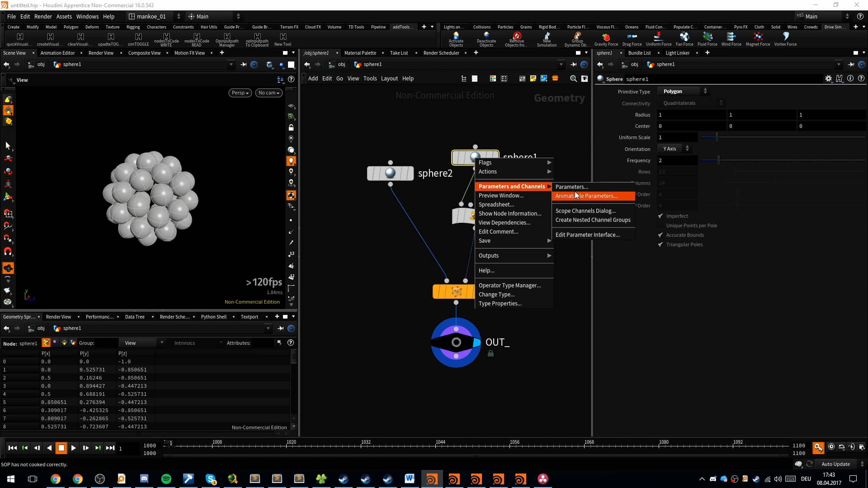The height and width of the screenshot is (488, 868).
Task: Click the Magnet Force shelf tool
Action: click(758, 39)
